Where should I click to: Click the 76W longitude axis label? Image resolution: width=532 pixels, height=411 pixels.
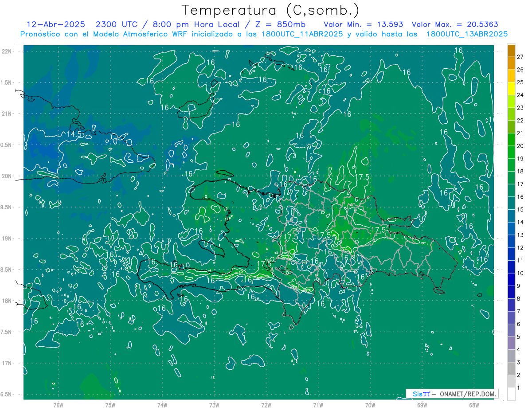[58, 405]
